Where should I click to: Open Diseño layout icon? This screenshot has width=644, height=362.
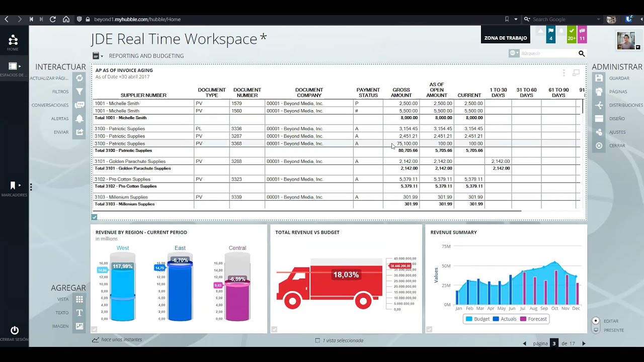coord(599,119)
